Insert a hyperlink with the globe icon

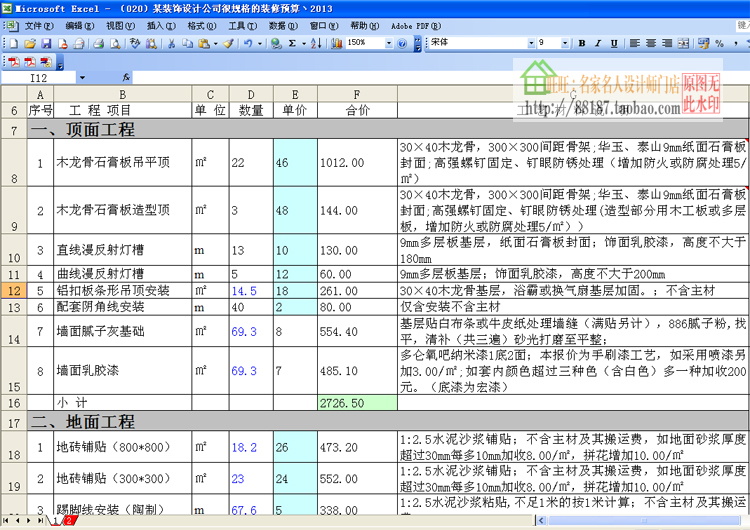tap(276, 44)
